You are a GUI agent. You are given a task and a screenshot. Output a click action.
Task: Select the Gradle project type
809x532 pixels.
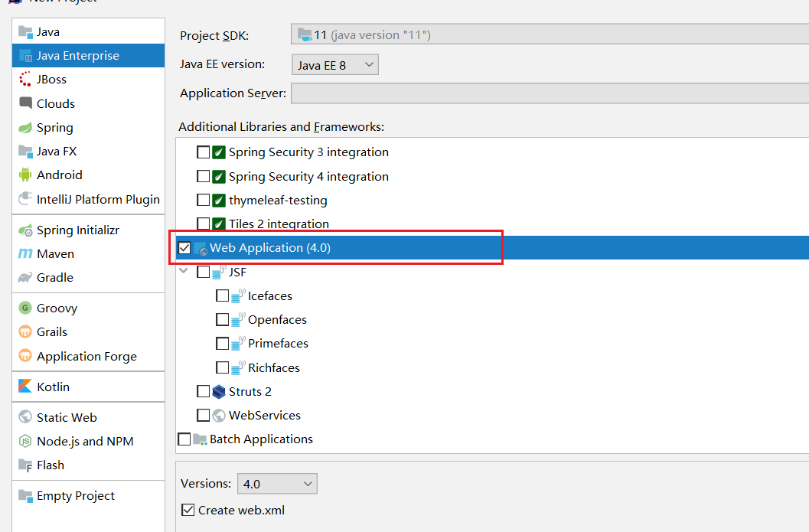coord(88,278)
